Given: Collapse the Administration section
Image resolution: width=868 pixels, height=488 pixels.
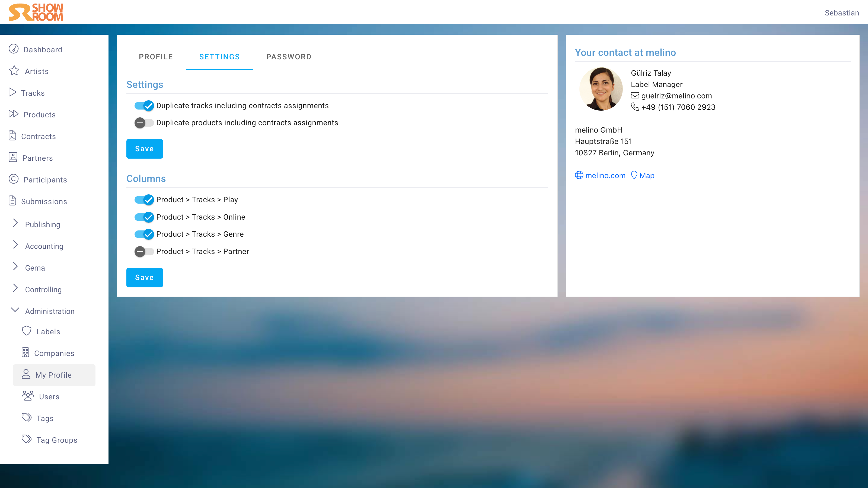Looking at the screenshot, I should click(x=15, y=310).
